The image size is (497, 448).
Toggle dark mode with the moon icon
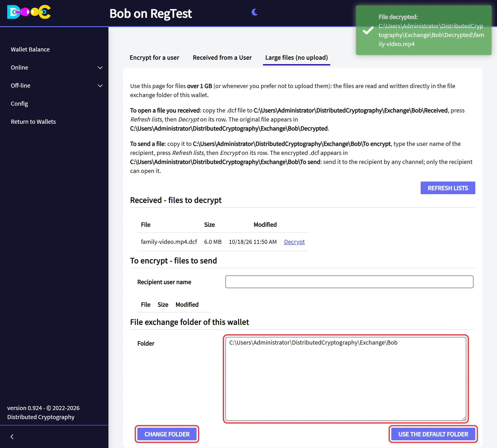255,12
